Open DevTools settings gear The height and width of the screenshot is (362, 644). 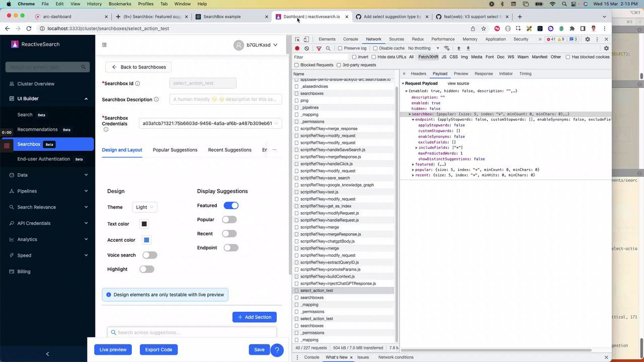coord(587,39)
